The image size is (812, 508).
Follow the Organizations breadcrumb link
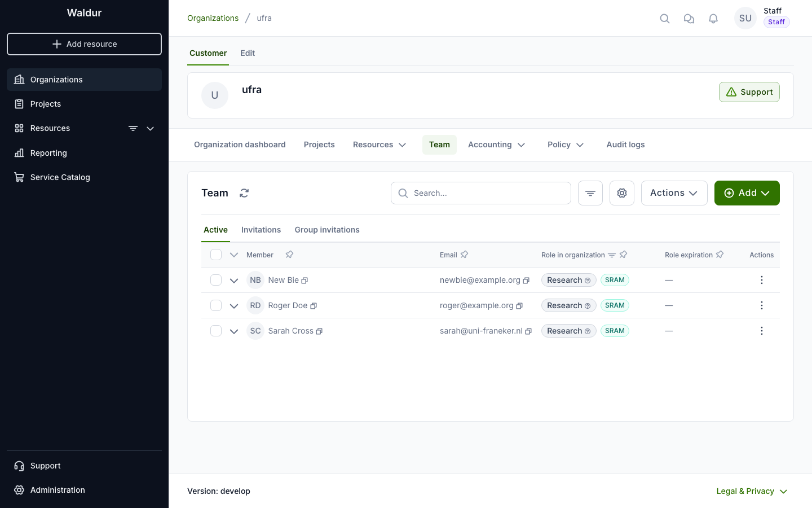coord(213,18)
